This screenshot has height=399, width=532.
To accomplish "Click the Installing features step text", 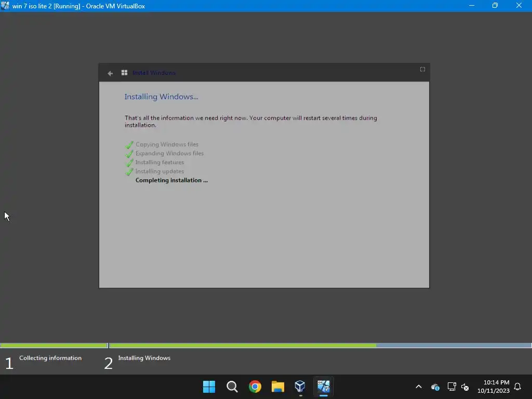I will 160,163.
